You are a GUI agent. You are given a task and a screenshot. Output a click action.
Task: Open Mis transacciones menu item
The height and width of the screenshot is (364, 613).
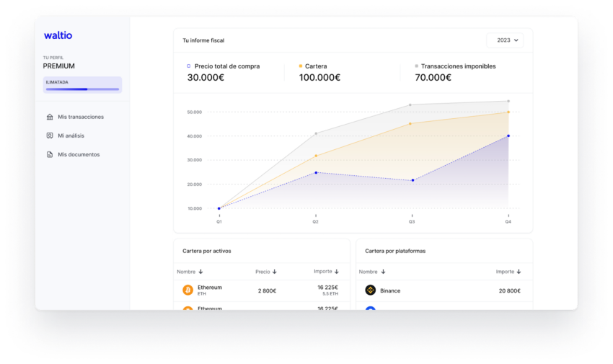point(80,117)
